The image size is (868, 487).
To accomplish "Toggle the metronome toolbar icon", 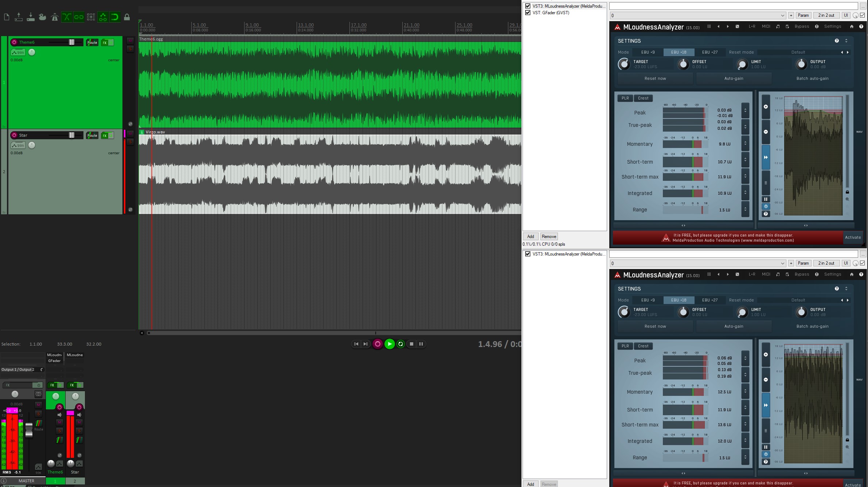I will [x=55, y=17].
